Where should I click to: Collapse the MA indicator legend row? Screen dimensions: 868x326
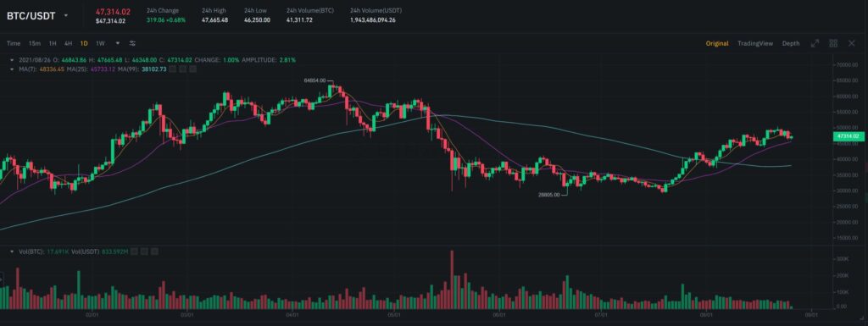coord(12,69)
